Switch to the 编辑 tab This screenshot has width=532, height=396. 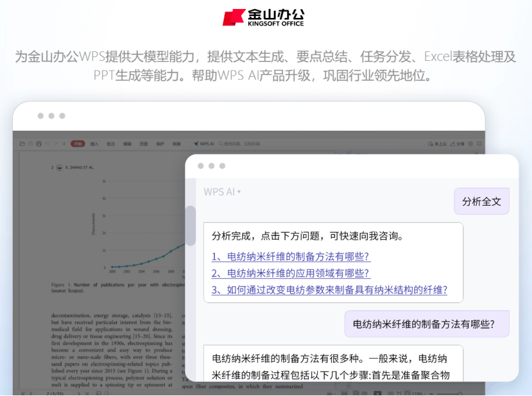point(128,144)
